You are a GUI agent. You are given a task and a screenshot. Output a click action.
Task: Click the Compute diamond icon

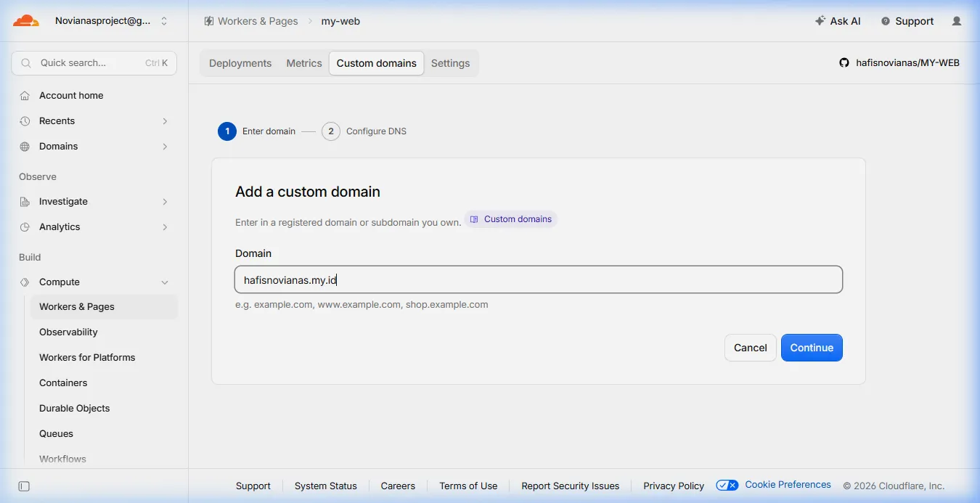(25, 282)
